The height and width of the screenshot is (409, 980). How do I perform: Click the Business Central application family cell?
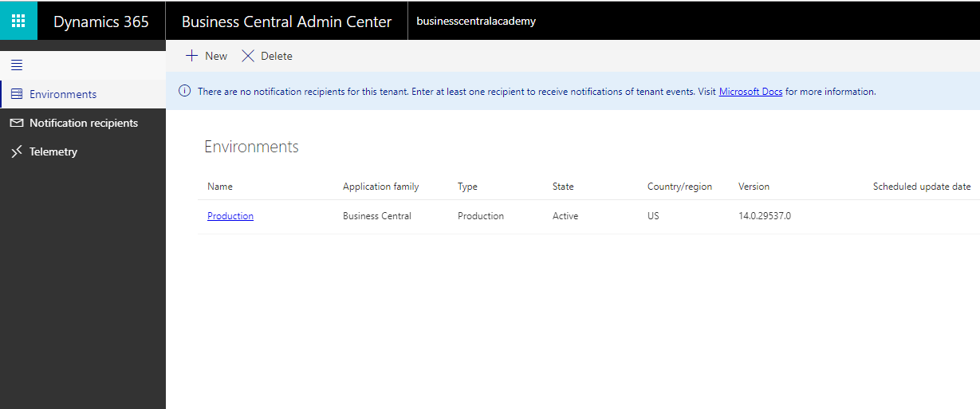click(377, 216)
